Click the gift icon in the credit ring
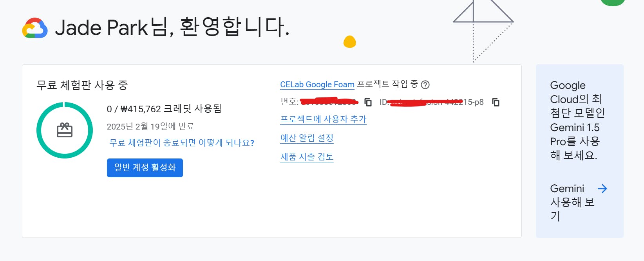Screen dimensions: 644x261 (65, 130)
